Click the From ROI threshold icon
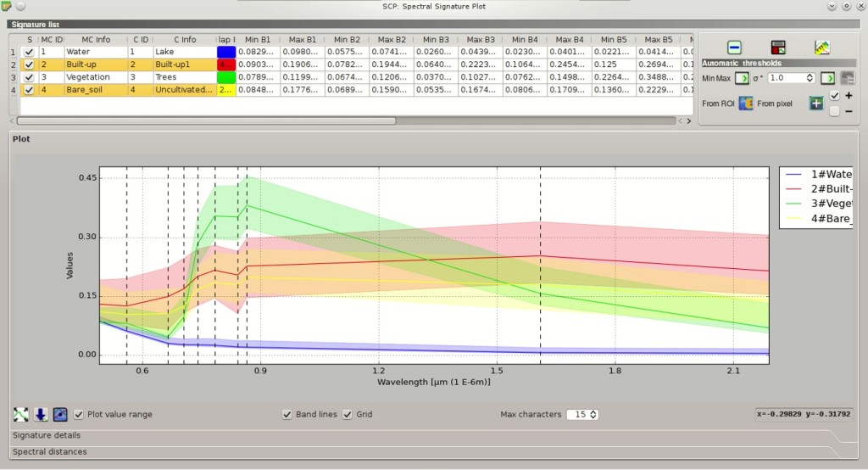 (746, 104)
